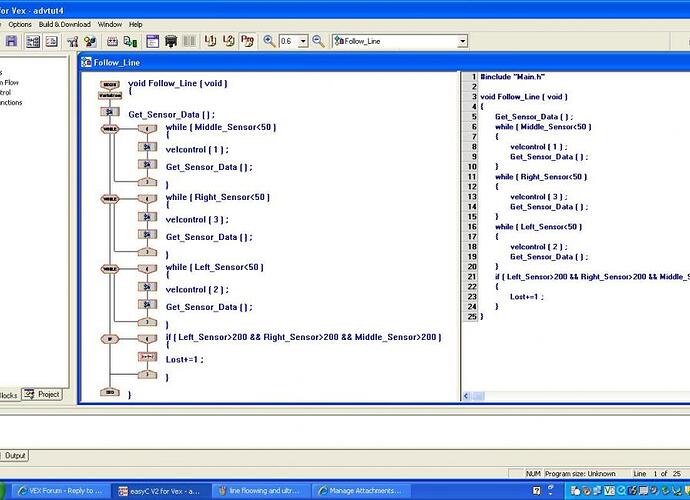Switch to the Output tab
The height and width of the screenshot is (500, 690).
(15, 455)
